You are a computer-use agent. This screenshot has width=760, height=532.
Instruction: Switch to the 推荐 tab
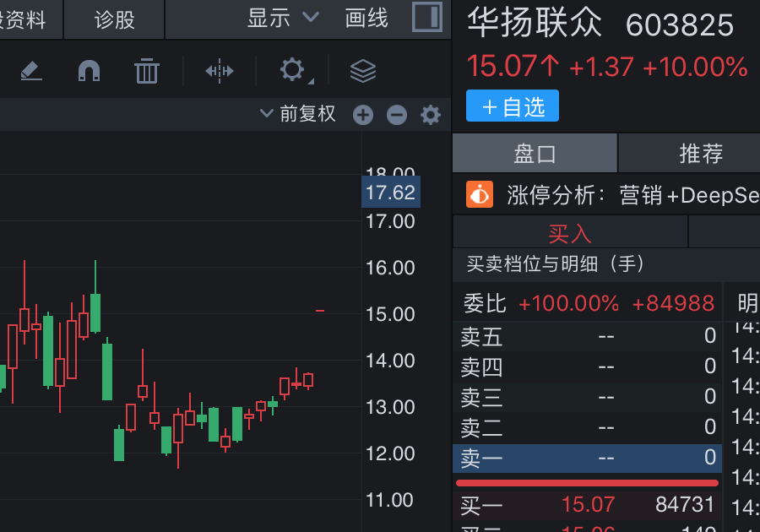click(701, 154)
